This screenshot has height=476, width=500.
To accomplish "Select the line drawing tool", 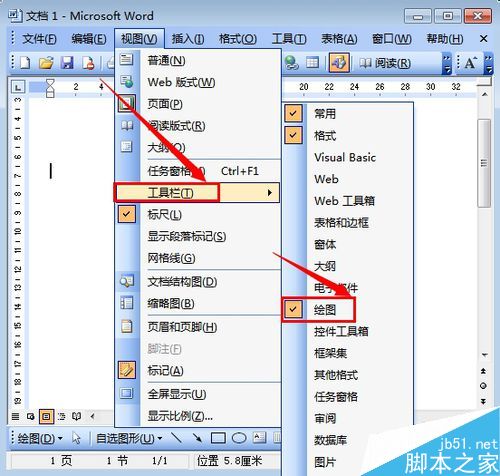I will (x=176, y=438).
